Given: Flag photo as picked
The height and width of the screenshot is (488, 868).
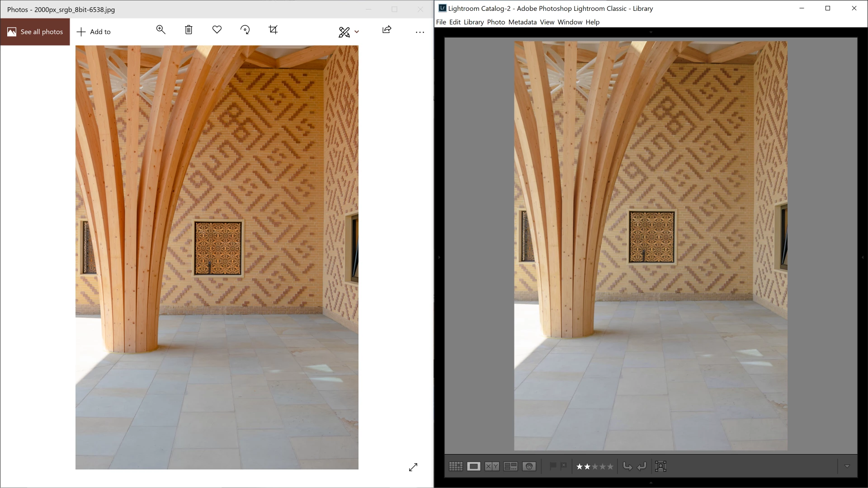Looking at the screenshot, I should tap(553, 466).
